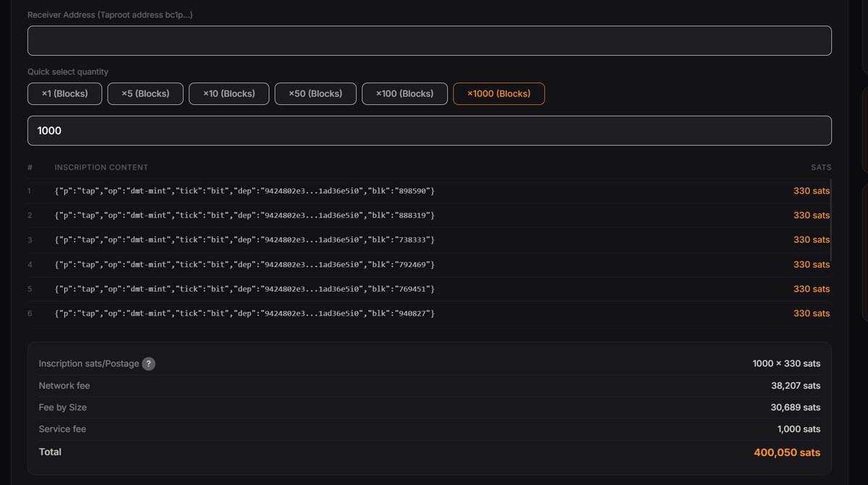
Task: Click the Fee by Size label
Action: (x=63, y=408)
